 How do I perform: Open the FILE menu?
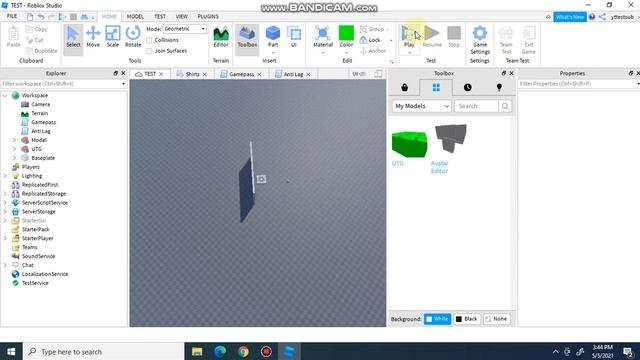12,16
